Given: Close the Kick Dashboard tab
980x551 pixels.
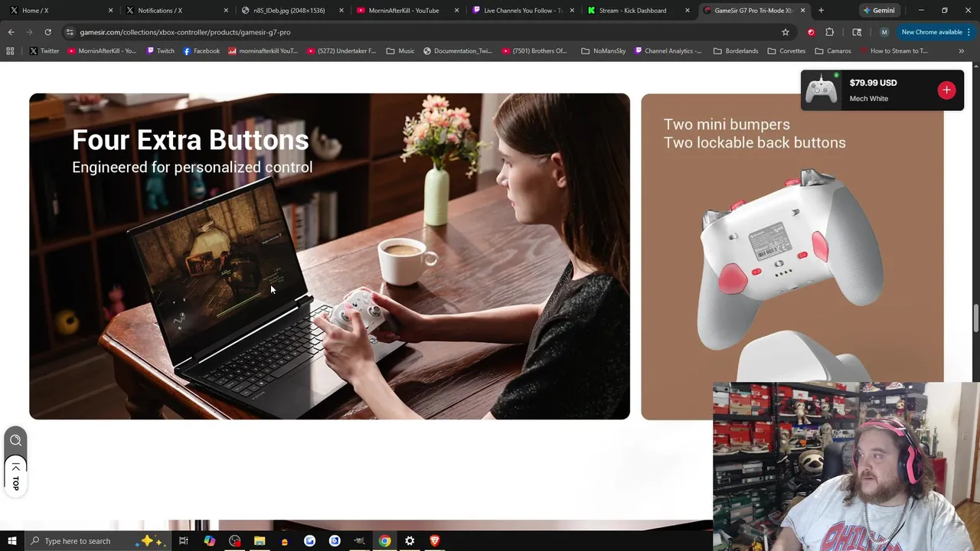Looking at the screenshot, I should pos(687,11).
